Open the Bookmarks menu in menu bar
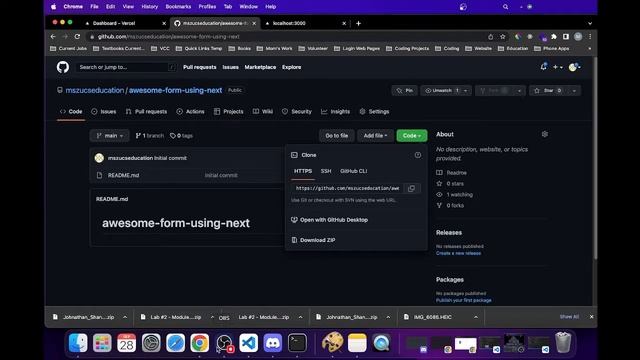Image resolution: width=640 pixels, height=360 pixels. [178, 7]
